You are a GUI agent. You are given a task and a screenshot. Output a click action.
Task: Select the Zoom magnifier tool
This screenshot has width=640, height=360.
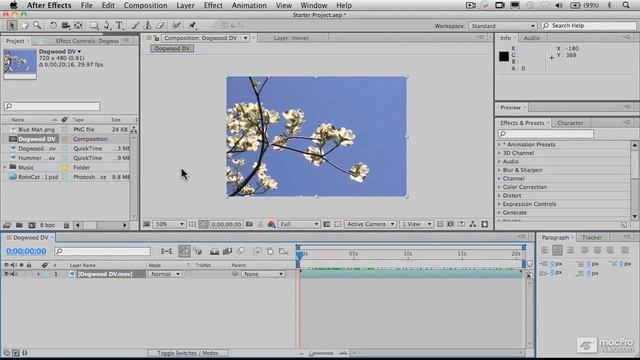coord(37,26)
